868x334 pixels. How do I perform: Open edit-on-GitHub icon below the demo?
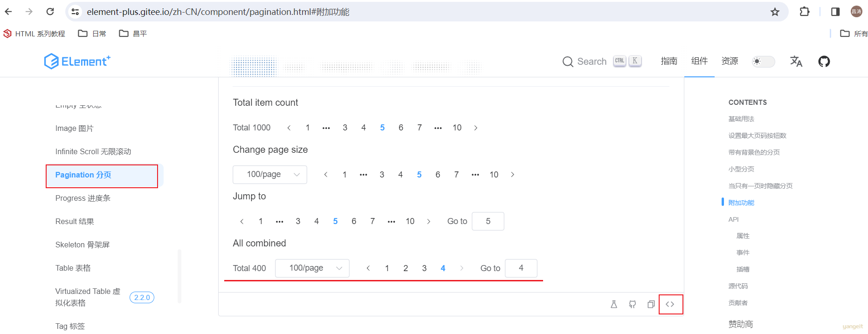(x=633, y=304)
